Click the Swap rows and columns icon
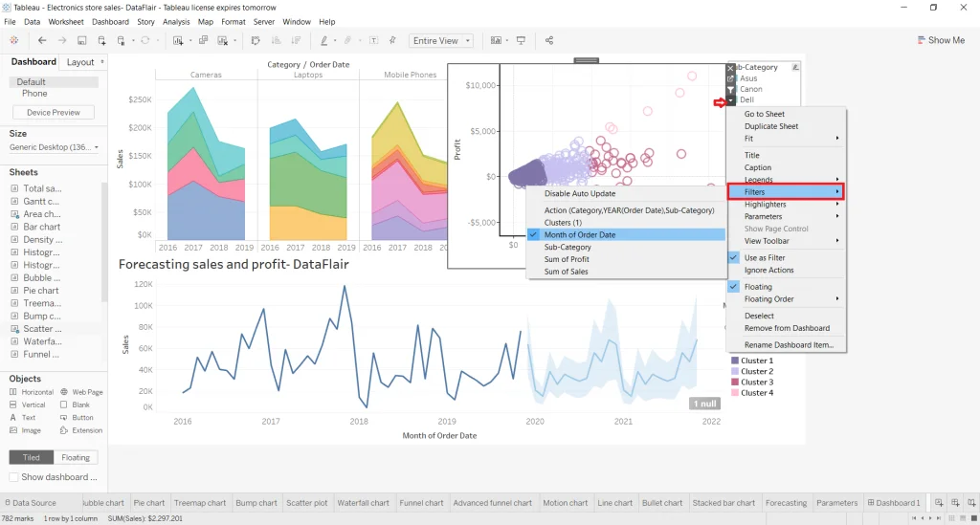980x525 pixels. point(256,40)
